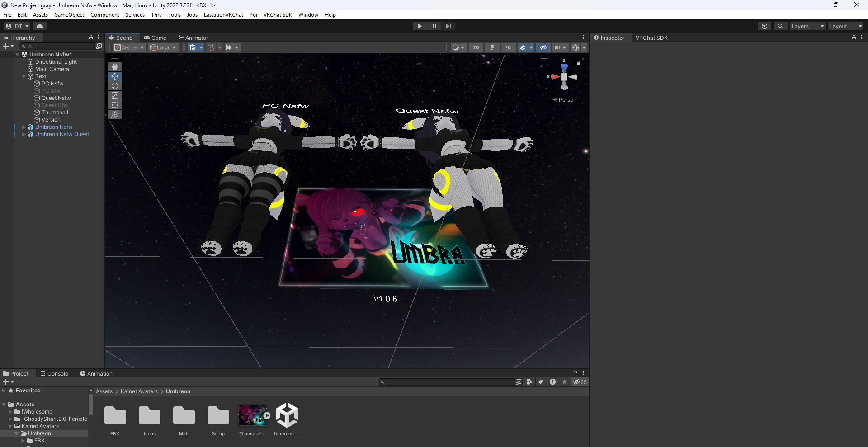Click the Hierarchy add (+) button
This screenshot has width=868, height=447.
[x=8, y=46]
